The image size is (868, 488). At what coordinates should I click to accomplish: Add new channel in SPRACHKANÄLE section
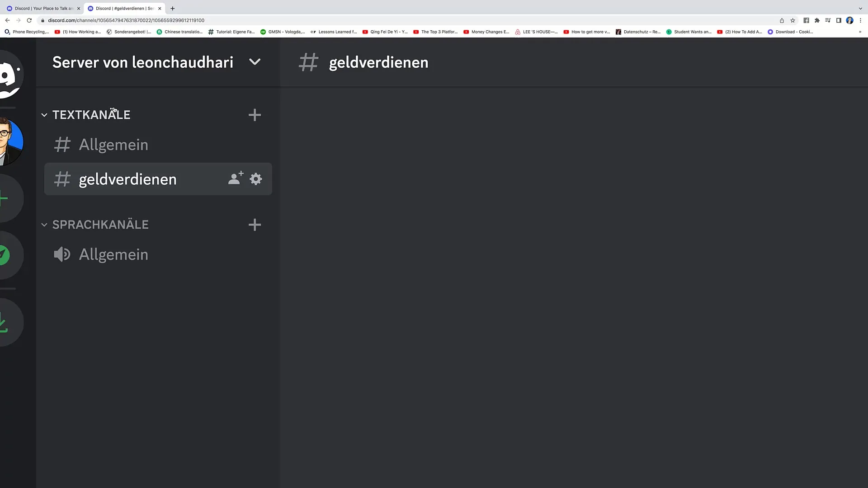(255, 225)
